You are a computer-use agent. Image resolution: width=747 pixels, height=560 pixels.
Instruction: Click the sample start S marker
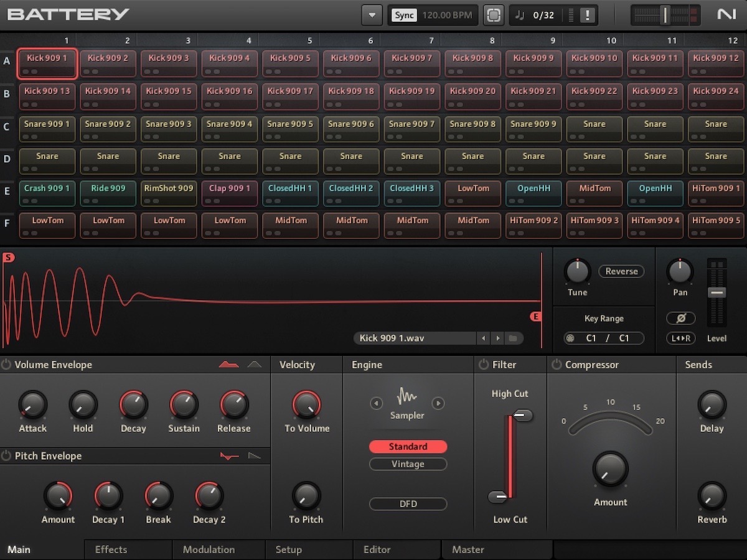(8, 258)
